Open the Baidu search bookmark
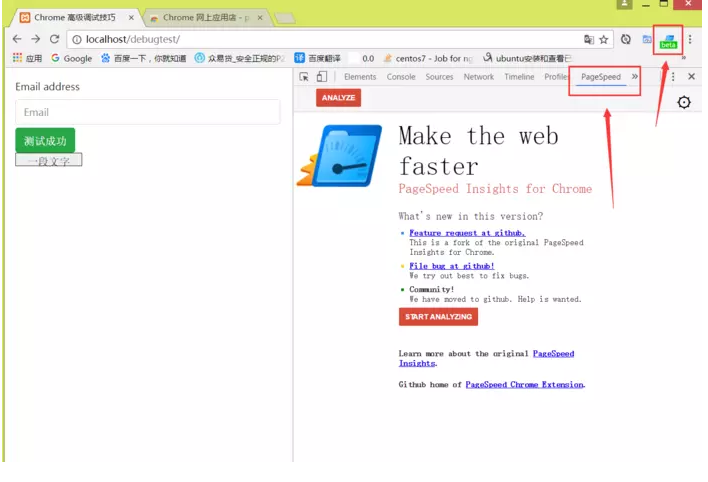The height and width of the screenshot is (482, 708). [x=144, y=58]
